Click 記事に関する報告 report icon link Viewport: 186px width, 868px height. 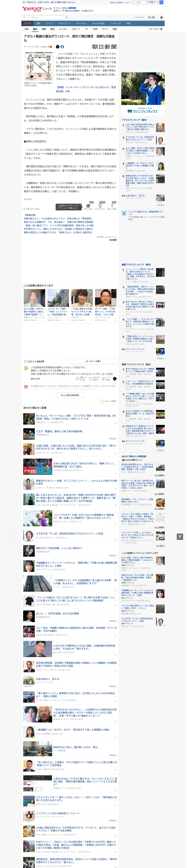pos(31,209)
